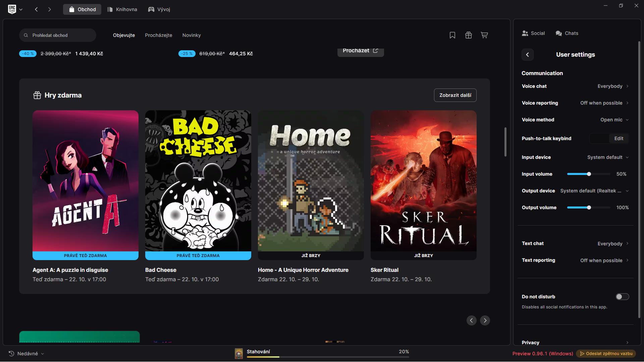Open the gift redeem icon

[x=469, y=35]
